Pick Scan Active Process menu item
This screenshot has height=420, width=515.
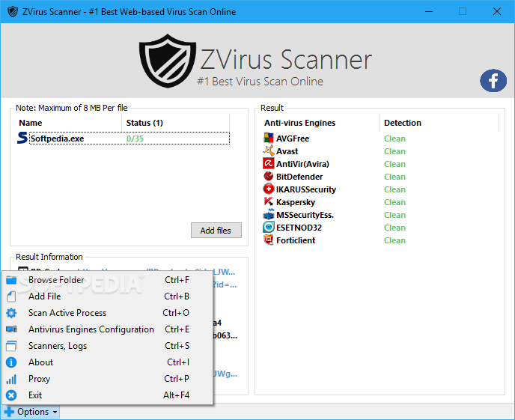pyautogui.click(x=108, y=313)
